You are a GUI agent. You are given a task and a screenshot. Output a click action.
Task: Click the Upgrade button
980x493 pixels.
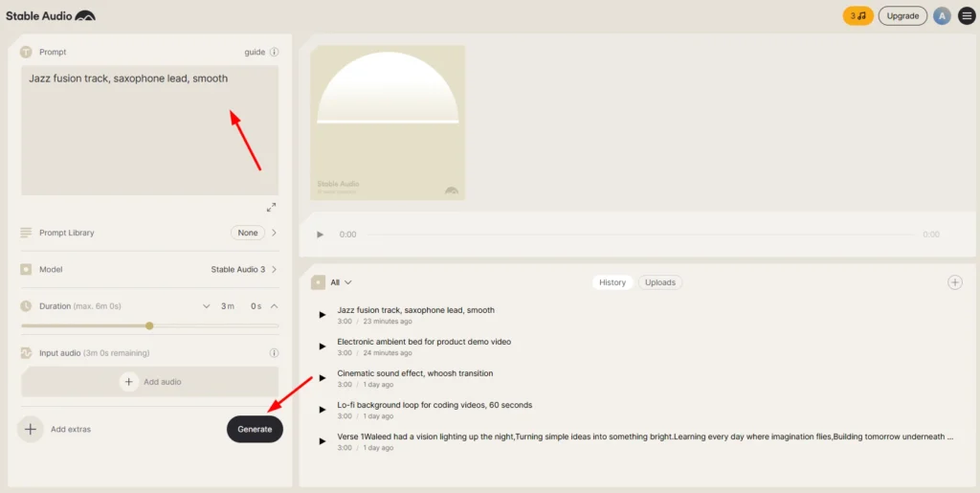pos(902,16)
